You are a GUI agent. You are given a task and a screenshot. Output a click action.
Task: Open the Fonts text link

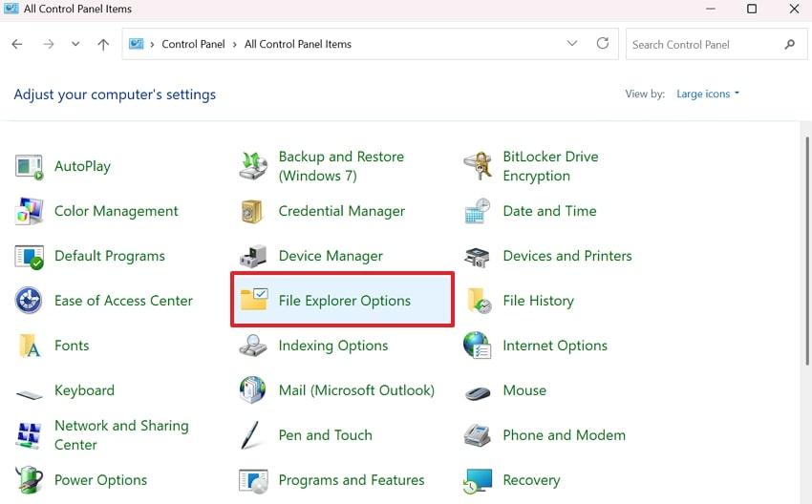click(72, 346)
